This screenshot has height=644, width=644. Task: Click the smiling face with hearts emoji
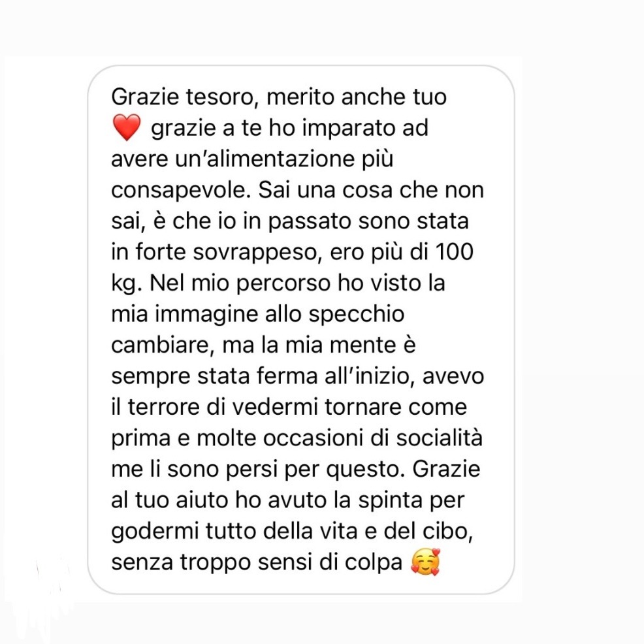click(x=425, y=562)
